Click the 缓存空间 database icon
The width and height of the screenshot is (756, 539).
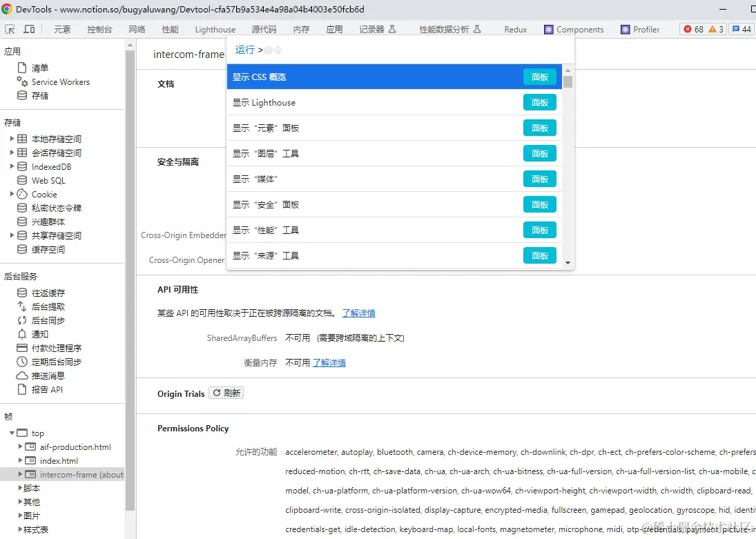click(22, 249)
